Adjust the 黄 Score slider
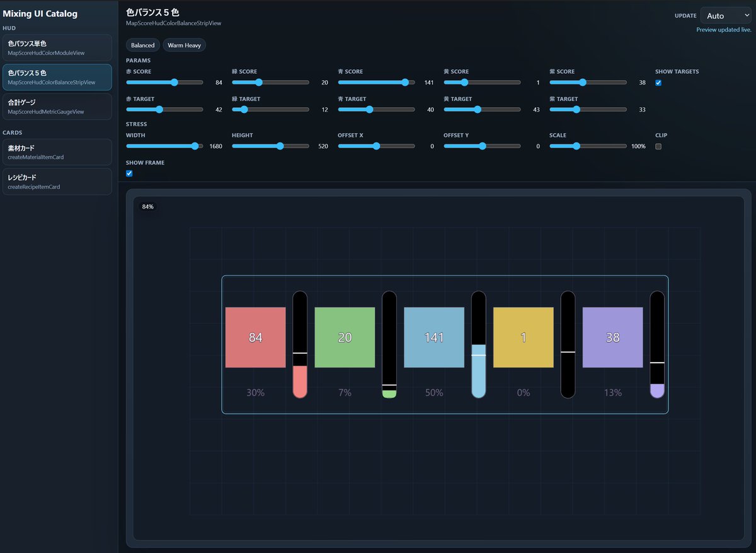This screenshot has width=756, height=553. pyautogui.click(x=482, y=83)
